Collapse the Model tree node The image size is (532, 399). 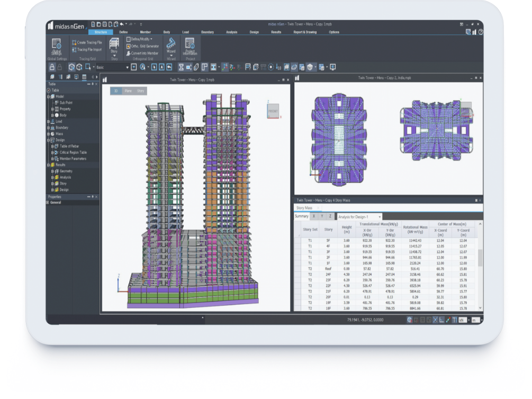(x=49, y=96)
